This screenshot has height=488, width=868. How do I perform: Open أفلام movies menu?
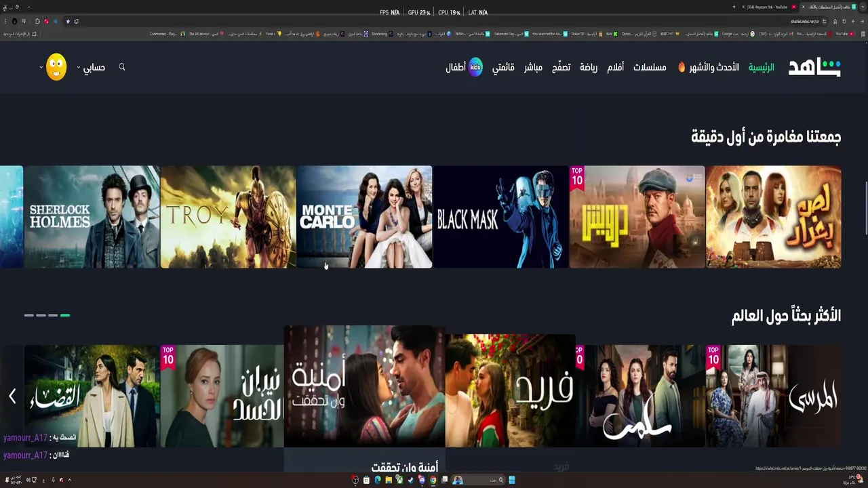point(615,67)
